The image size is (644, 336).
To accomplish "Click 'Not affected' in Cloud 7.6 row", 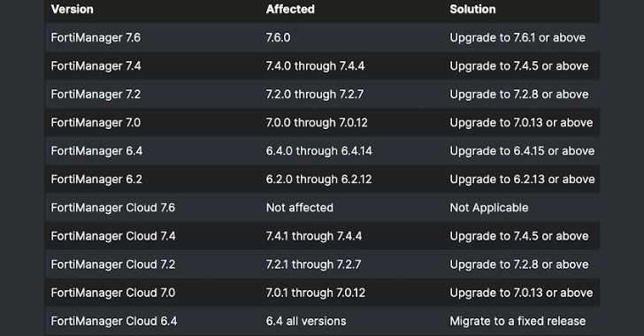I will coord(300,208).
